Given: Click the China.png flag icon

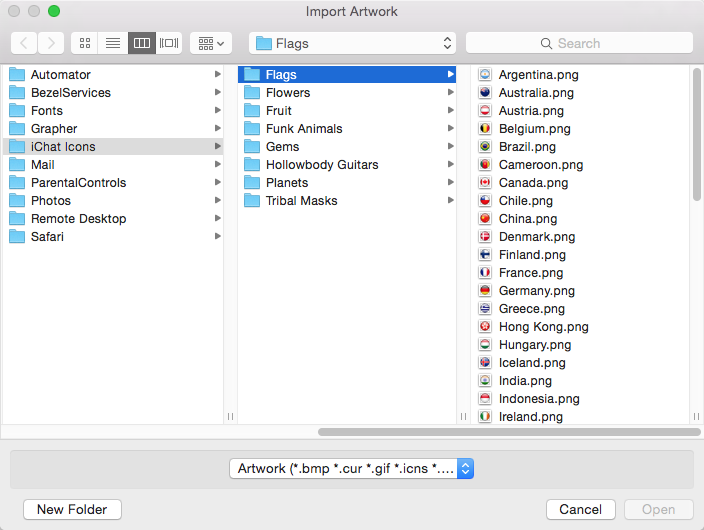Looking at the screenshot, I should [485, 218].
